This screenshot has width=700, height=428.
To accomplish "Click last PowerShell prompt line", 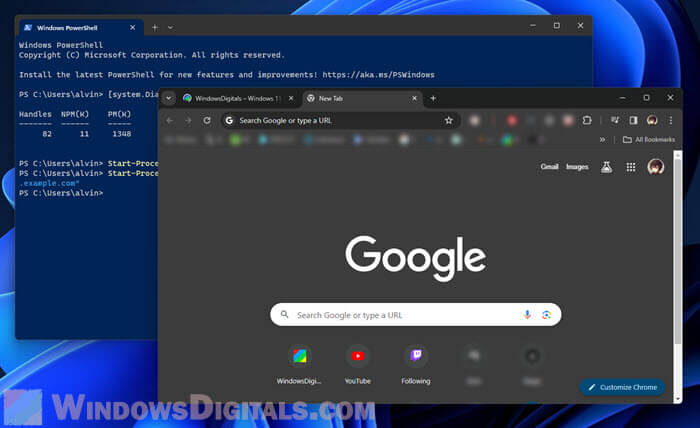I will (61, 193).
